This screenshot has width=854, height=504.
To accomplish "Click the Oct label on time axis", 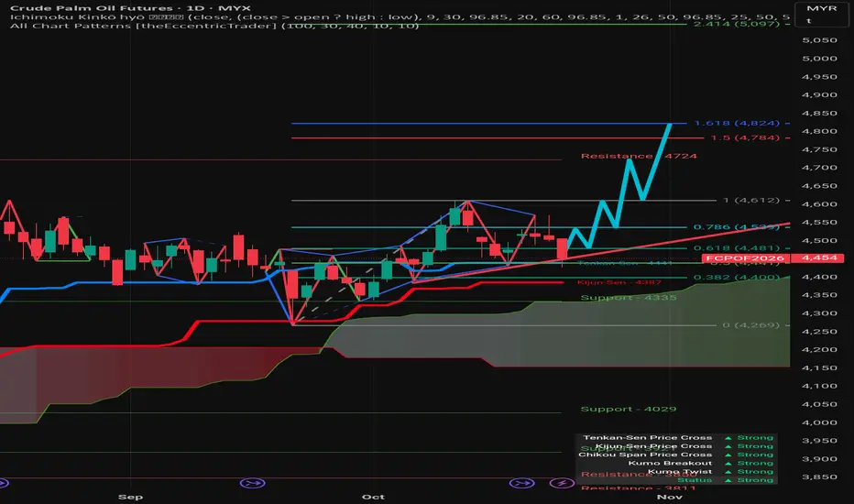I will [x=373, y=497].
